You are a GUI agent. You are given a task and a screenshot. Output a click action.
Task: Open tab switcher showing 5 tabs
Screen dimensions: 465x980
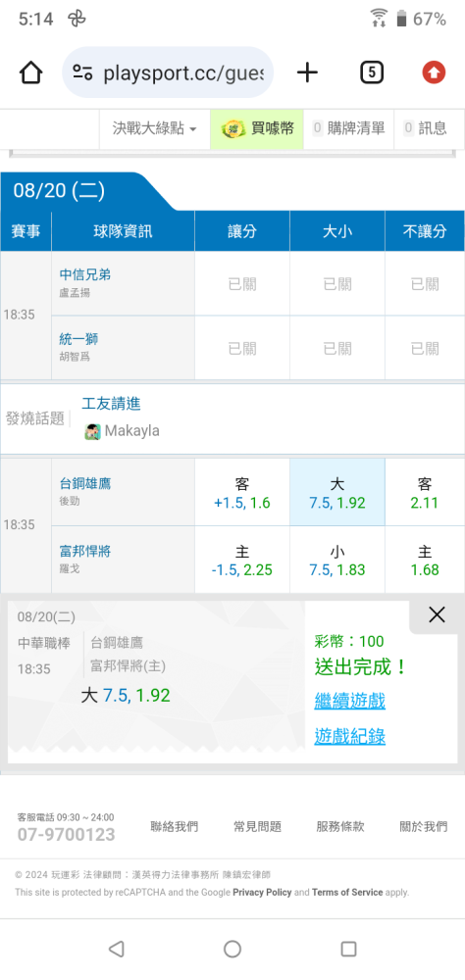tap(372, 73)
